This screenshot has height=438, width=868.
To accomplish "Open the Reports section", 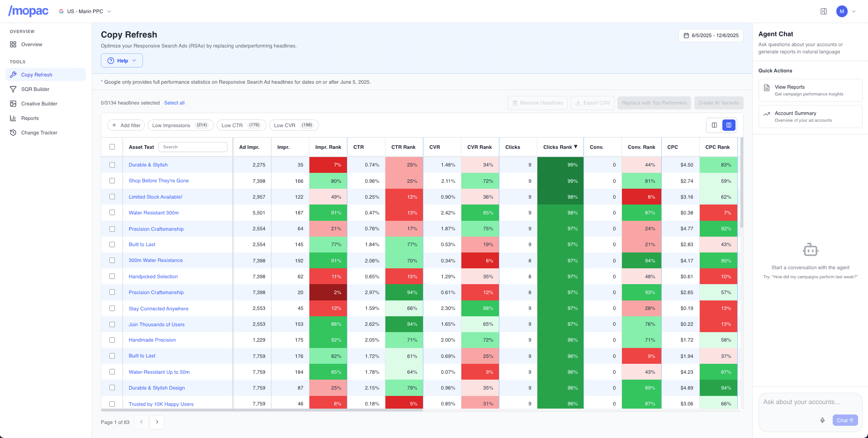I will click(14, 118).
